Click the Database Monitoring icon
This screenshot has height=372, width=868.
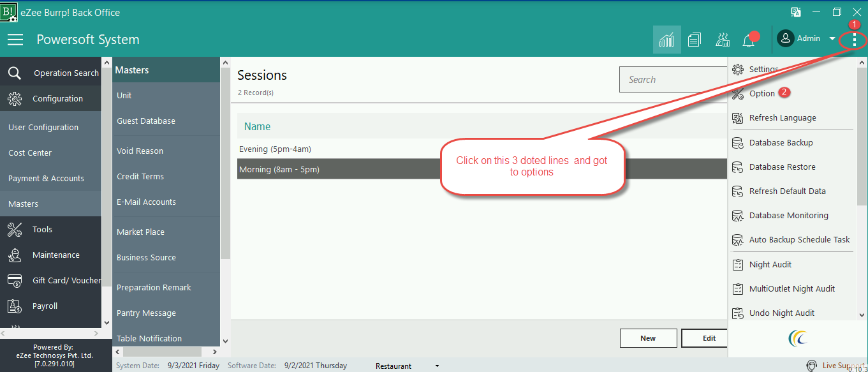click(x=738, y=216)
